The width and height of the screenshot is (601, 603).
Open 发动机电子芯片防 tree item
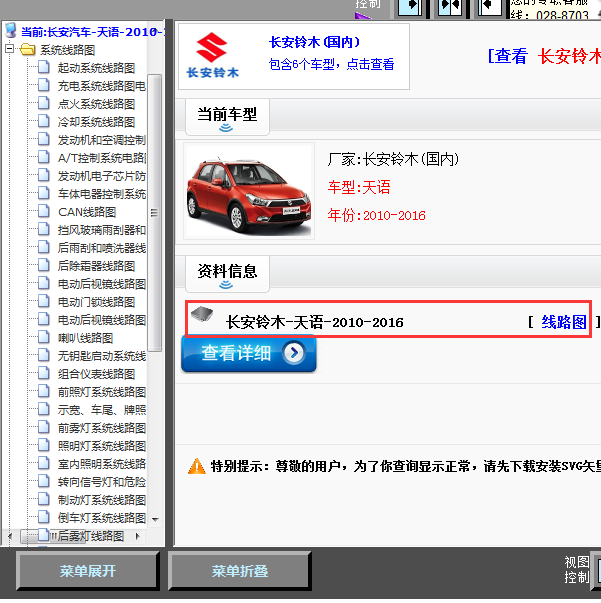[102, 176]
